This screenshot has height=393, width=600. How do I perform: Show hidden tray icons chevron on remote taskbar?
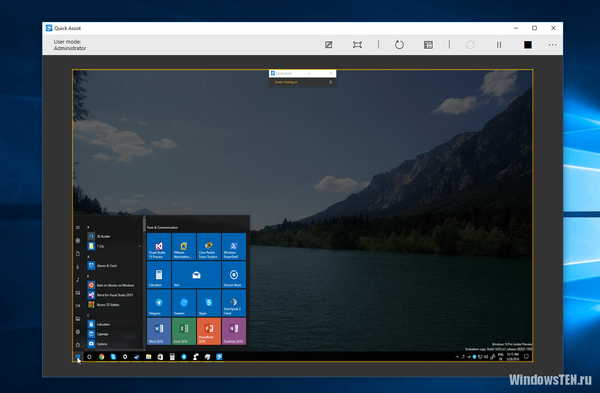[x=457, y=357]
